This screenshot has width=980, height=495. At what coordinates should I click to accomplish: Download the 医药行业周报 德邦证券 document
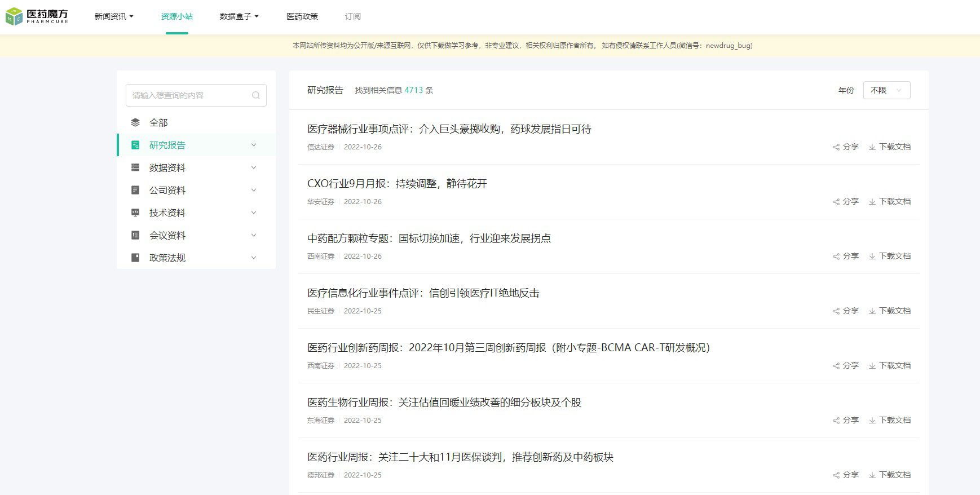(x=890, y=475)
